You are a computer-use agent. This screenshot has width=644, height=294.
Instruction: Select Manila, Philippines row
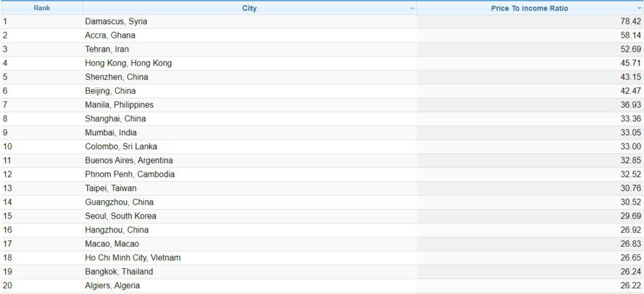click(x=322, y=105)
